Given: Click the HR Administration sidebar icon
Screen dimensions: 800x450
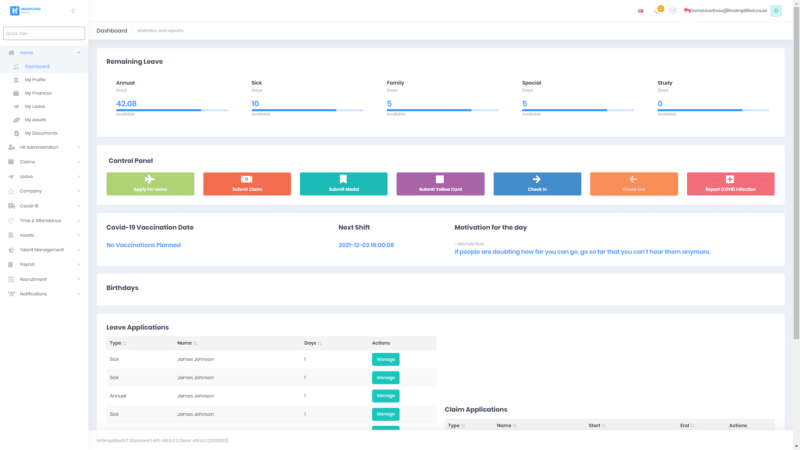Looking at the screenshot, I should point(11,147).
